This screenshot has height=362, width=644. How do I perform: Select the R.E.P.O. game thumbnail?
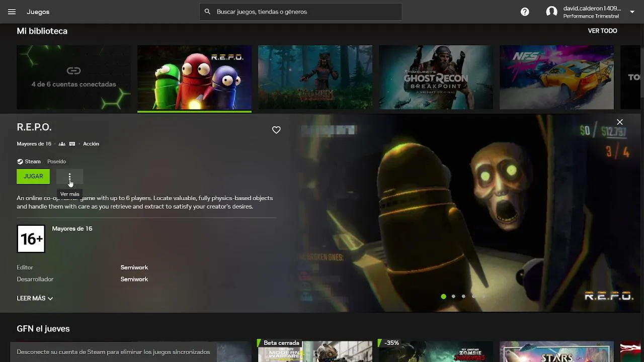click(x=194, y=77)
